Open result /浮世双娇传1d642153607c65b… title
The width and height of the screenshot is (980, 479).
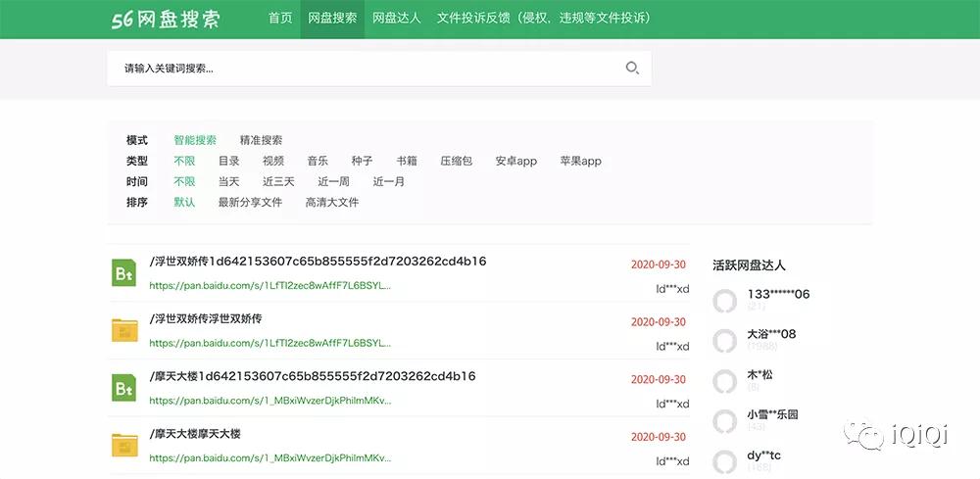point(318,261)
